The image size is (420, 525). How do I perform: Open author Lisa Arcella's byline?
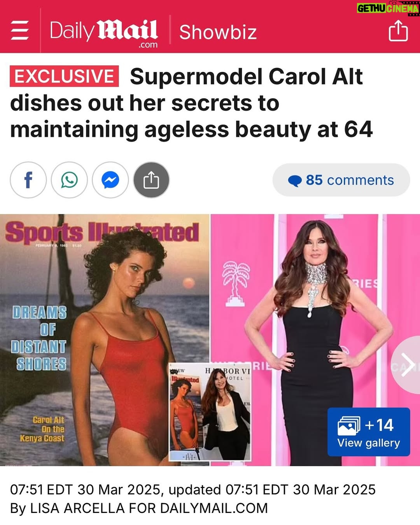click(139, 508)
